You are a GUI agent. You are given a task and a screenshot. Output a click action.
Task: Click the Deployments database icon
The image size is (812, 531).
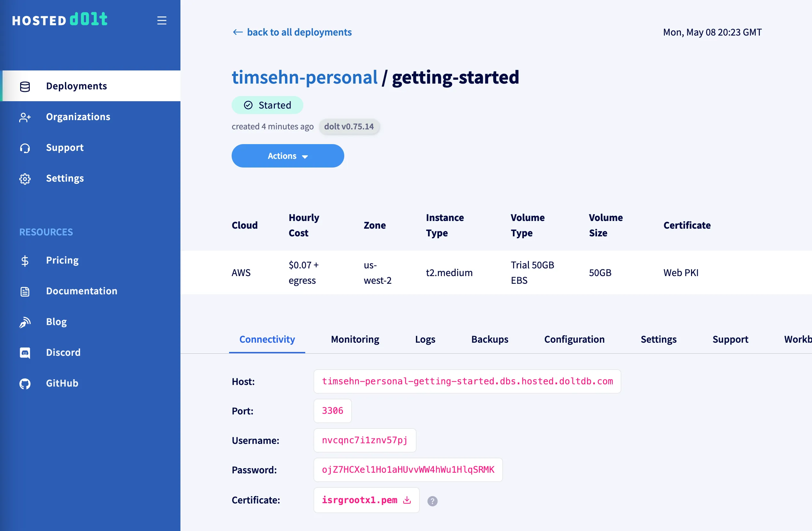click(x=25, y=87)
